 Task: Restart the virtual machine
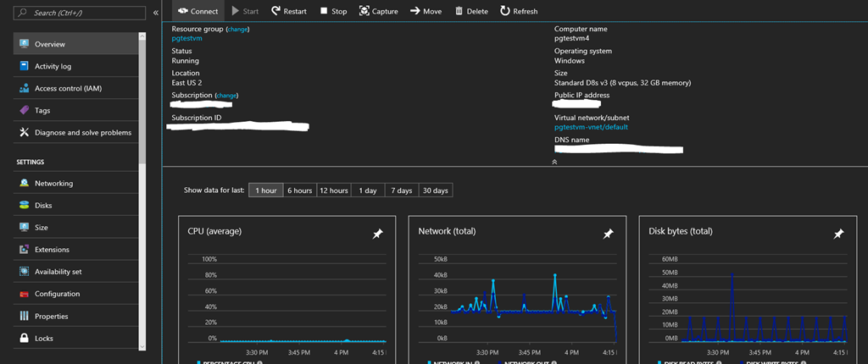[x=289, y=11]
